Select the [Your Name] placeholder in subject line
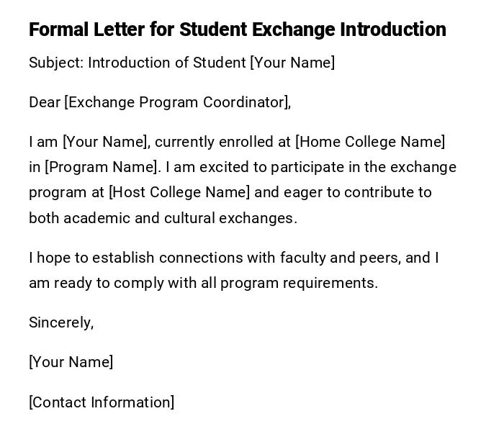Screen dimensions: 504x447 [x=292, y=63]
